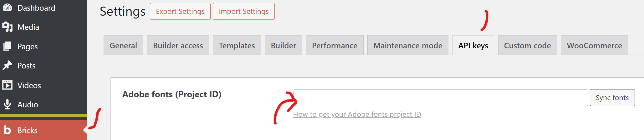The image size is (644, 140).
Task: Select the API keys tab
Action: (473, 45)
